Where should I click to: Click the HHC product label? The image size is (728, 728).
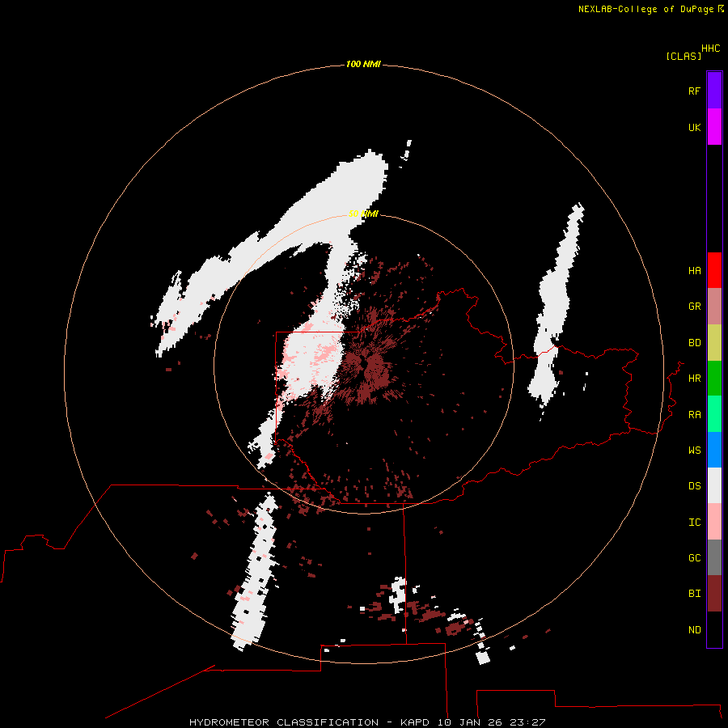point(711,49)
